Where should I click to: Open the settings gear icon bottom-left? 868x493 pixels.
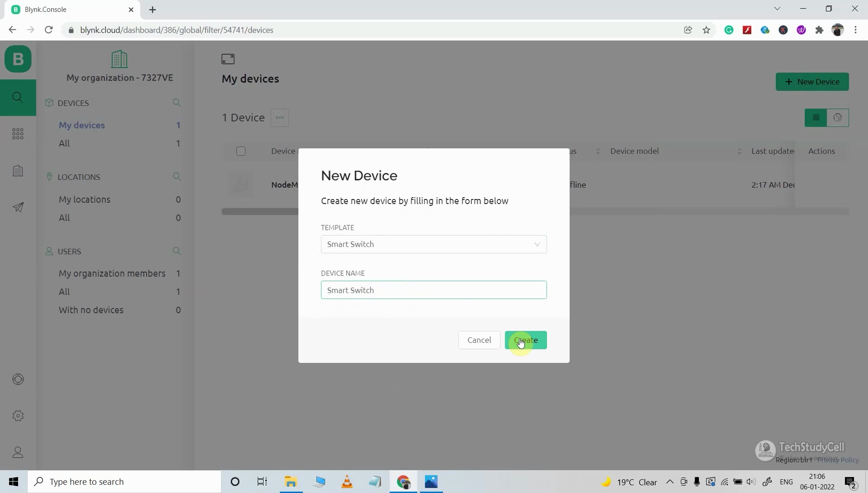[x=17, y=416]
